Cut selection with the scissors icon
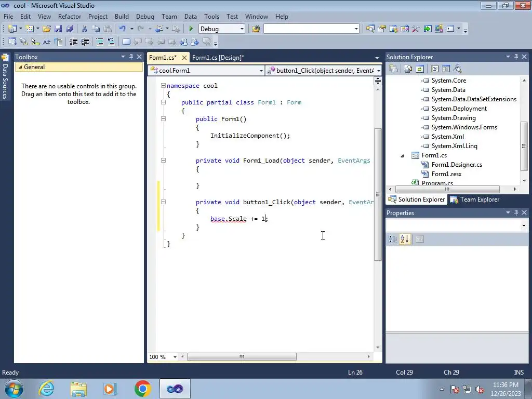This screenshot has height=399, width=532. pyautogui.click(x=85, y=29)
